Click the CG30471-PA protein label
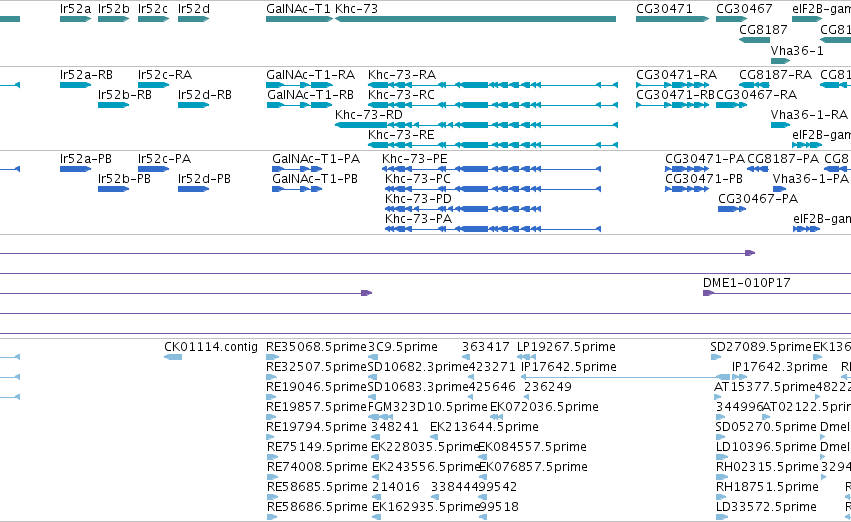 point(705,158)
